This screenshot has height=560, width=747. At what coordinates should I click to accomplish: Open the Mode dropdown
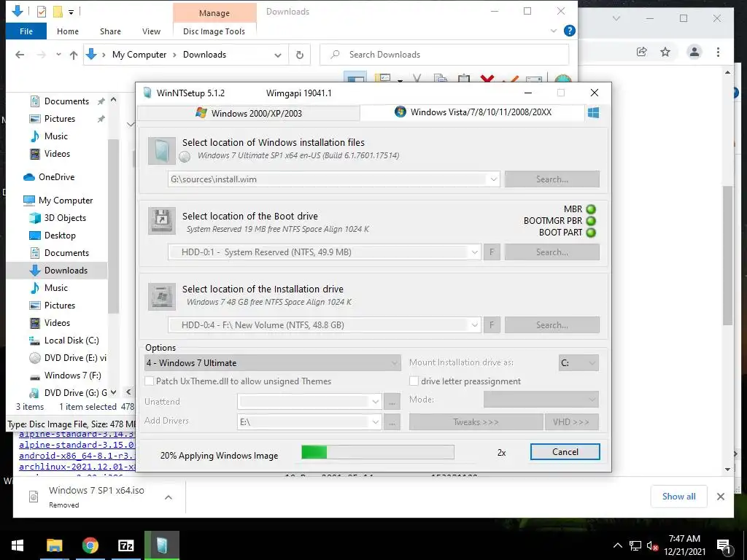click(x=541, y=400)
